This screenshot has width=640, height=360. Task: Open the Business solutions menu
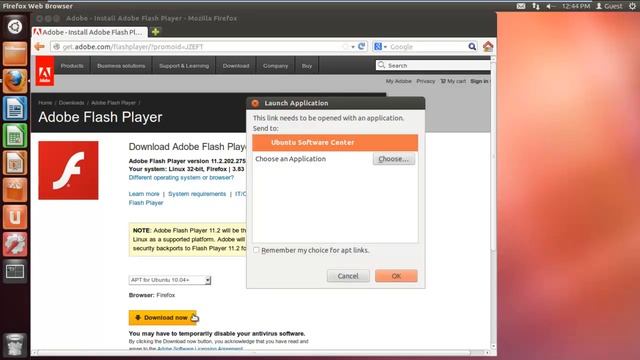(x=121, y=66)
